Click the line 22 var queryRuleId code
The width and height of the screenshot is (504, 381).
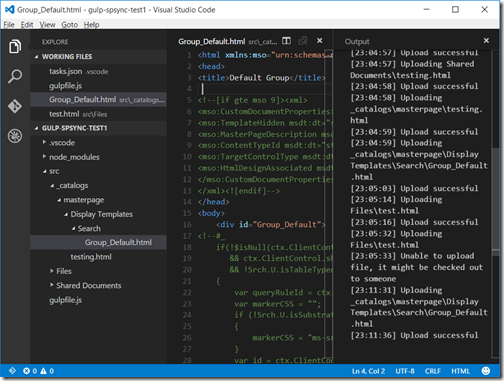[283, 292]
